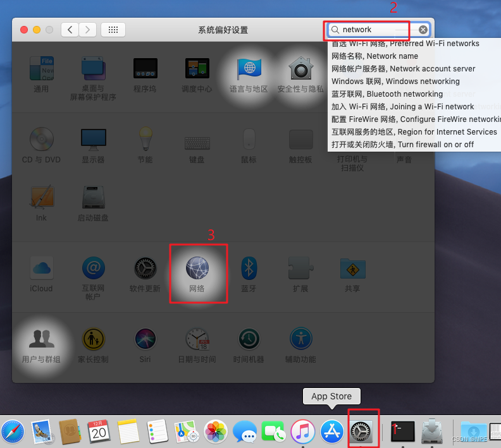Open 互联网帐户 (Internet Accounts) pane
The image size is (501, 448).
pos(93,278)
